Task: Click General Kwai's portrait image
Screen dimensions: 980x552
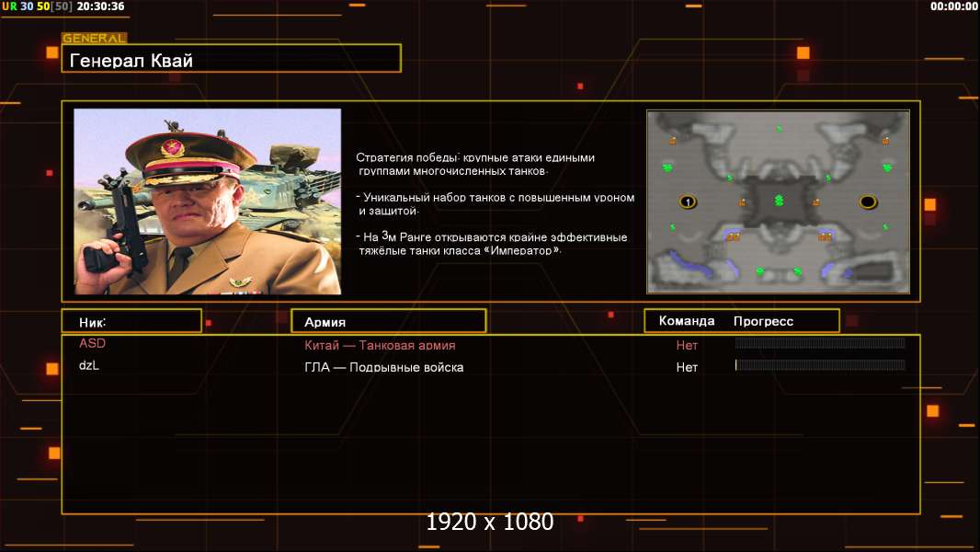Action: [x=208, y=201]
